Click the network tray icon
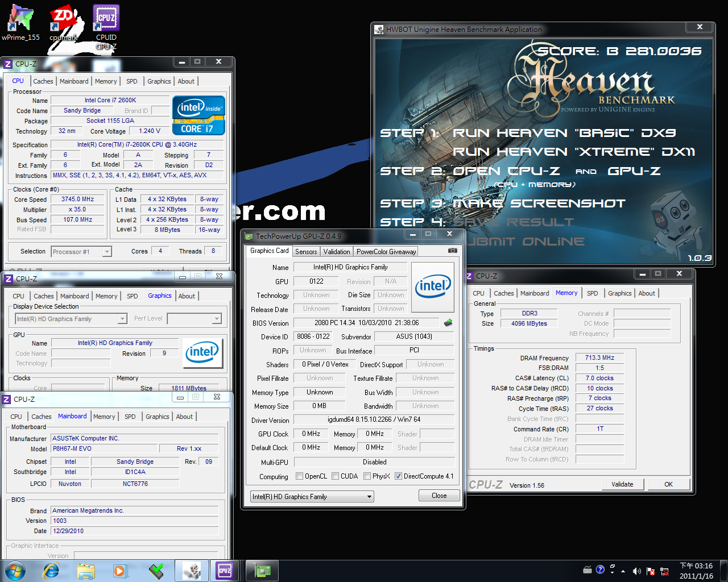728x582 pixels. (x=664, y=571)
